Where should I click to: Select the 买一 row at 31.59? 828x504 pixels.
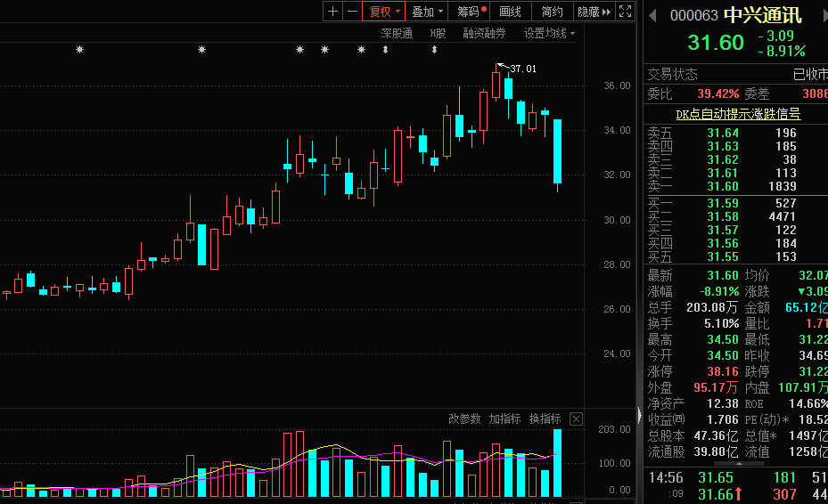737,203
